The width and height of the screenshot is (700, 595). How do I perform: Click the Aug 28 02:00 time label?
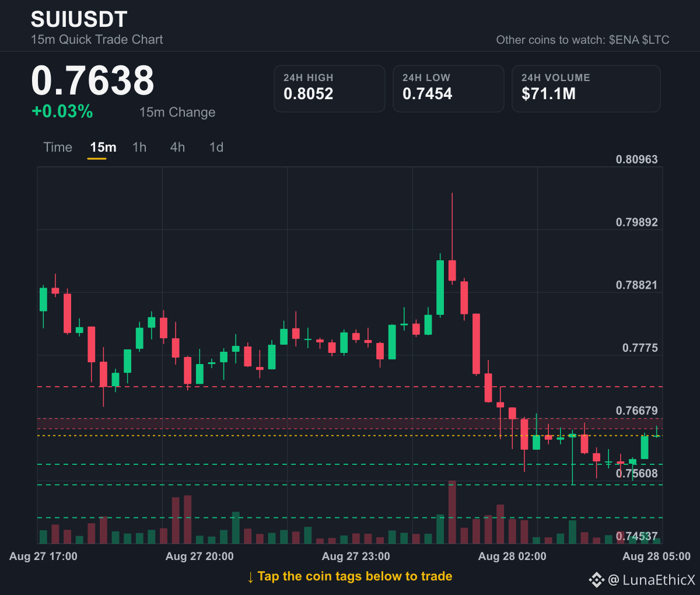point(512,556)
